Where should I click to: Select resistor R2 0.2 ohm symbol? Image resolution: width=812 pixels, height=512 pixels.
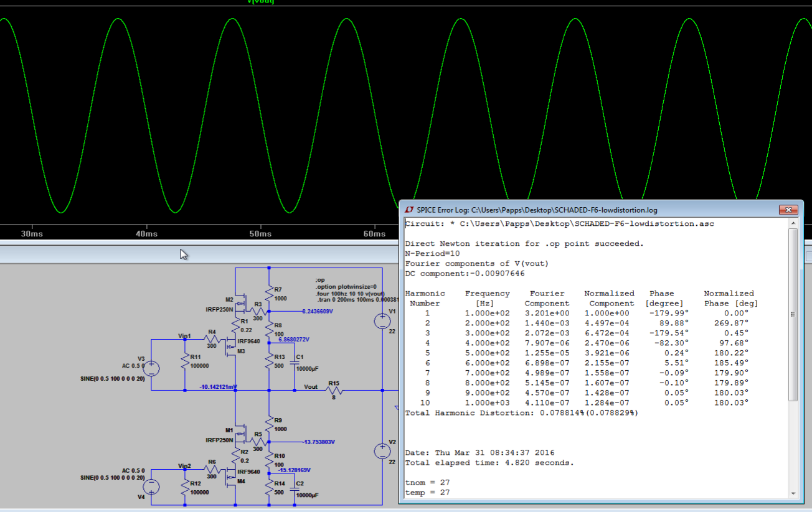[x=236, y=455]
